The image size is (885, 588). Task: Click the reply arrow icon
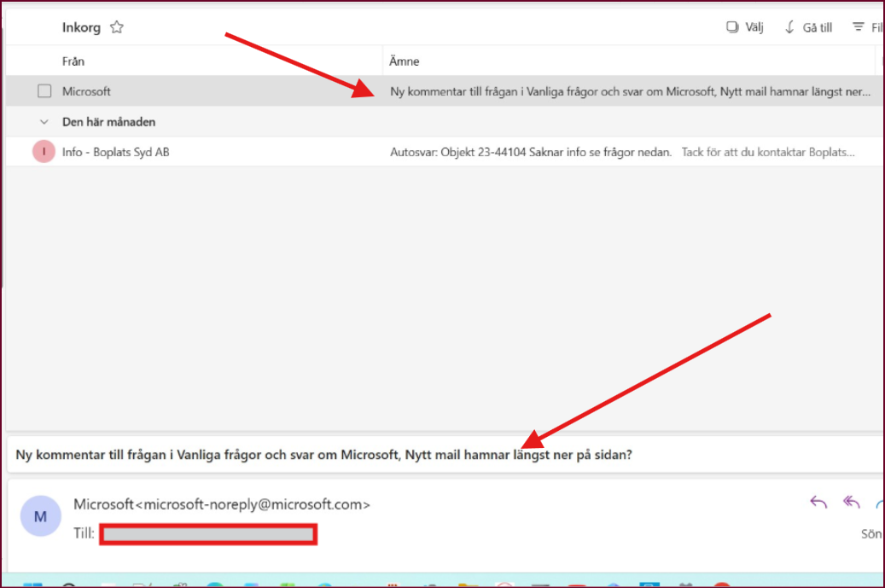(x=818, y=502)
